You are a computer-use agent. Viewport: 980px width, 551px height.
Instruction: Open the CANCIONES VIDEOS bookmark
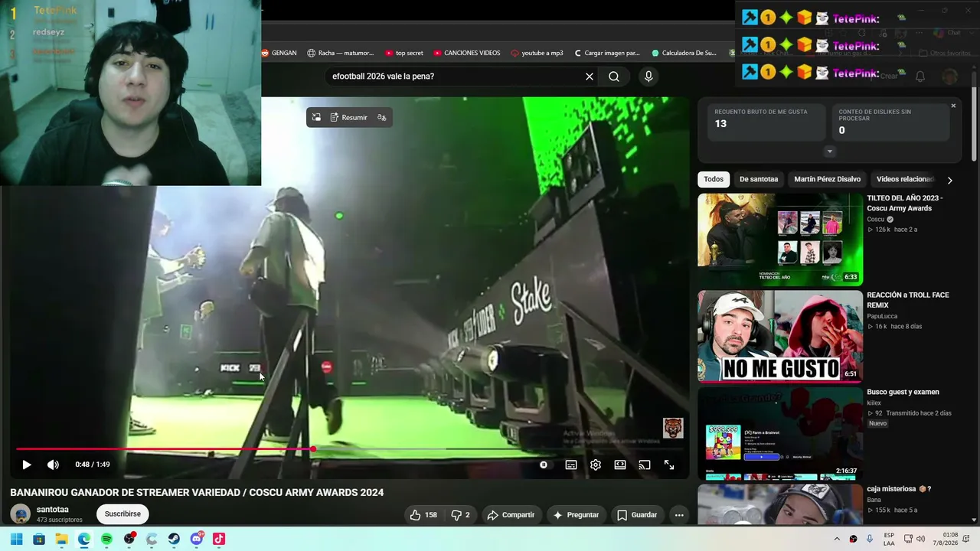pos(467,53)
